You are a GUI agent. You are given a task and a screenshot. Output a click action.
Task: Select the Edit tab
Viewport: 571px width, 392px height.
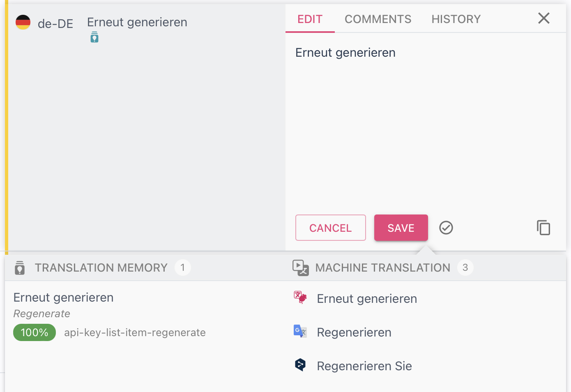310,19
